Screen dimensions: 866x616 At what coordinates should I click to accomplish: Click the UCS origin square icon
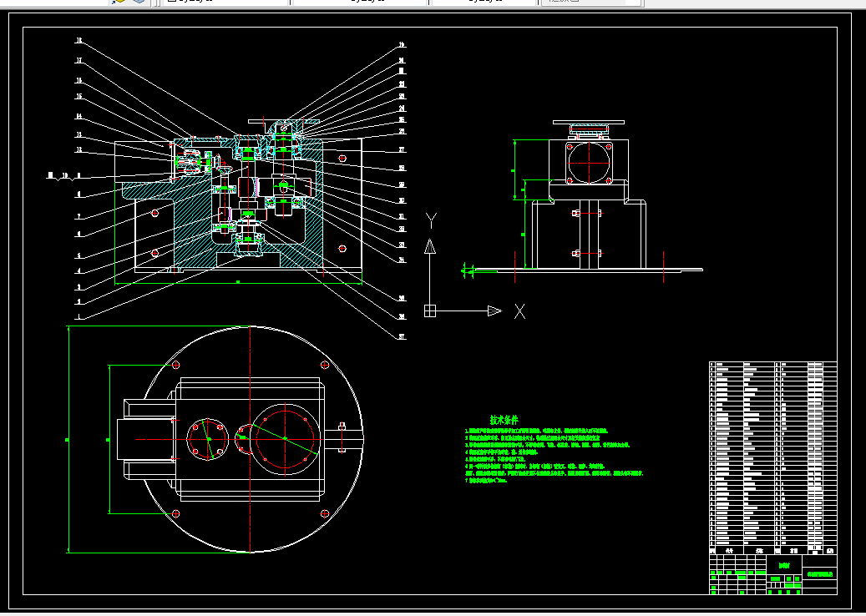click(430, 311)
